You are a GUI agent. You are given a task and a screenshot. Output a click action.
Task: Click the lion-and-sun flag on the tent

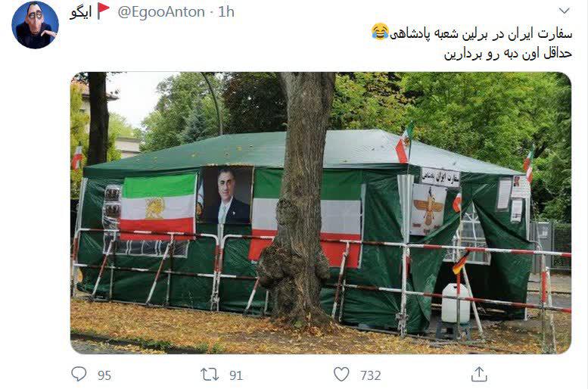158,207
